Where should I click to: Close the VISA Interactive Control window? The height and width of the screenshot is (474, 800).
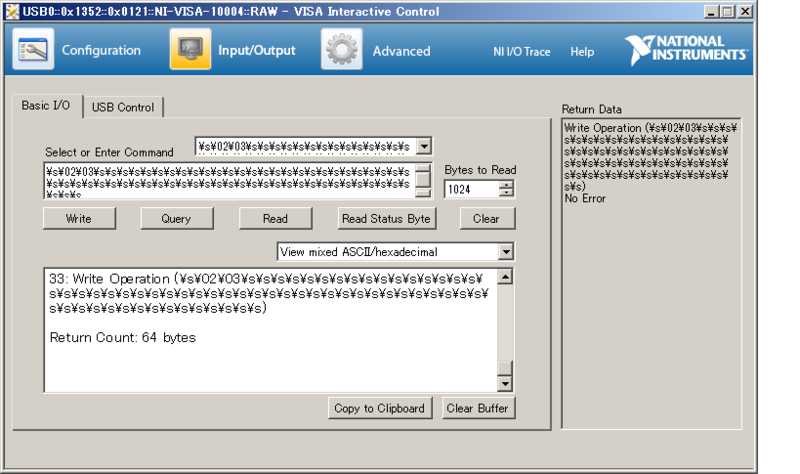[745, 11]
